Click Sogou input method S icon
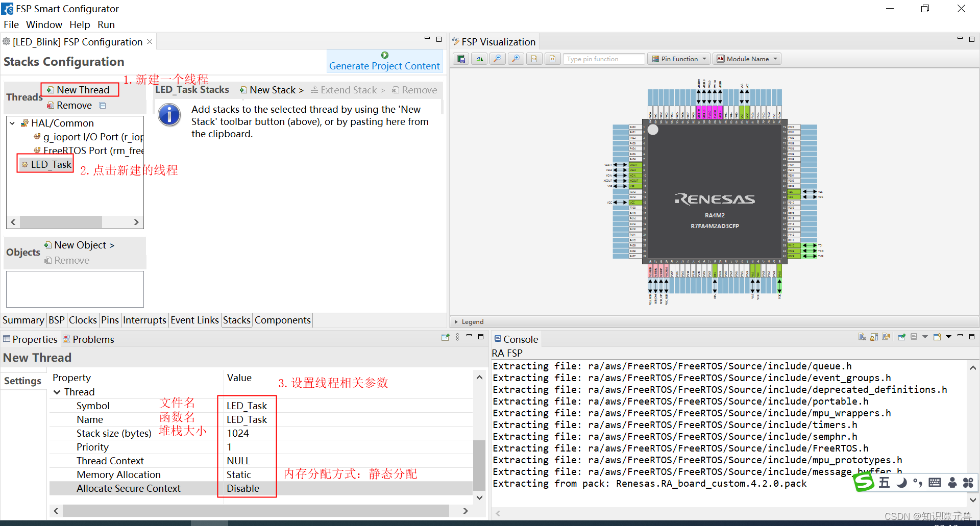The image size is (980, 526). tap(864, 482)
